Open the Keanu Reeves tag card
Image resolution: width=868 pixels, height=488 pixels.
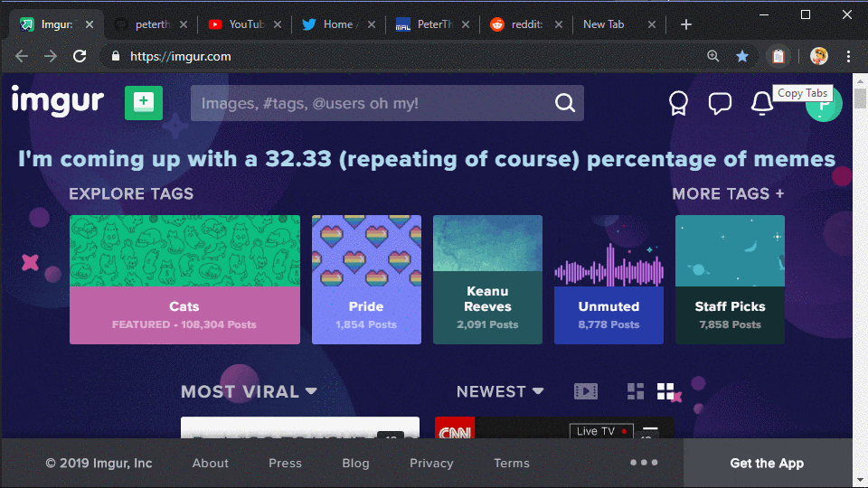[487, 279]
